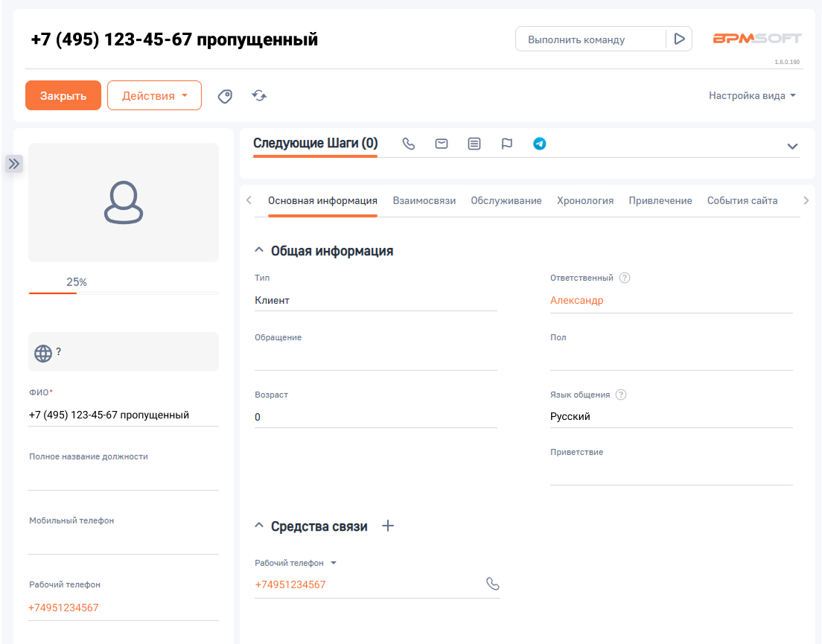Click the email envelope icon in Следующие Шаги
This screenshot has height=644, width=822.
pos(442,144)
